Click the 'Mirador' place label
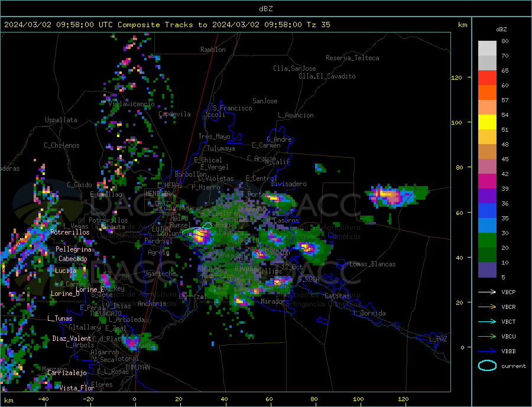This screenshot has width=532, height=407. tap(273, 301)
